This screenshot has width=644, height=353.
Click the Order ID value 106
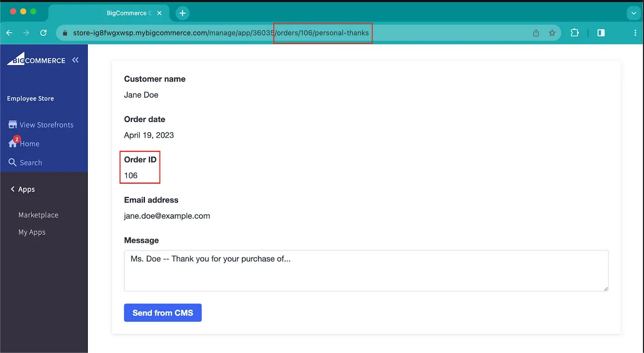tap(131, 175)
